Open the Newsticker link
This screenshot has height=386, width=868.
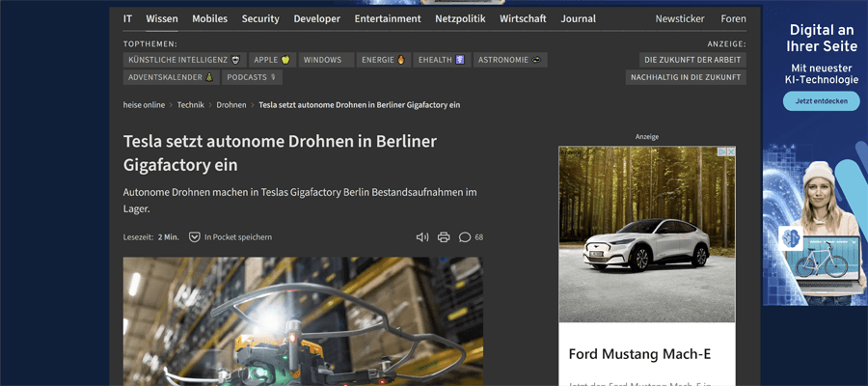pos(680,18)
